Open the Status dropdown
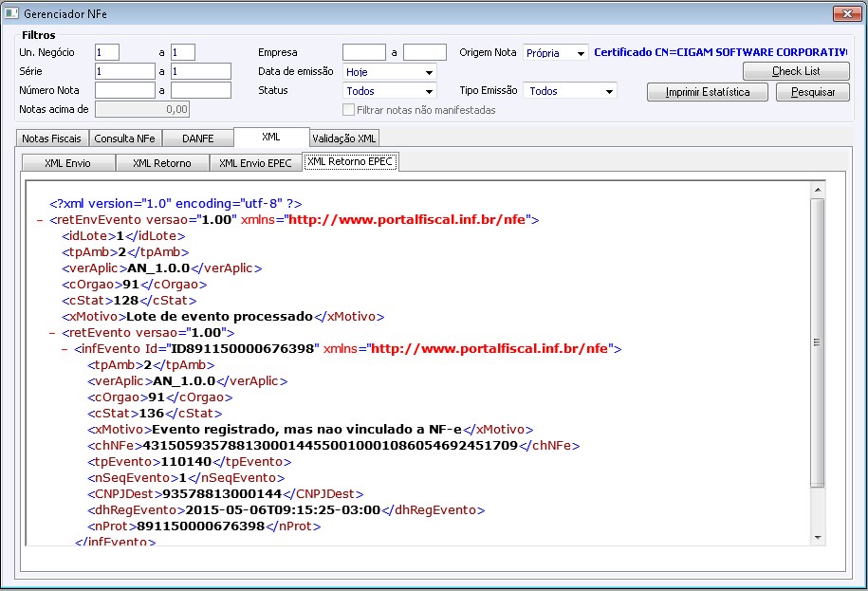Image resolution: width=868 pixels, height=591 pixels. pyautogui.click(x=429, y=91)
